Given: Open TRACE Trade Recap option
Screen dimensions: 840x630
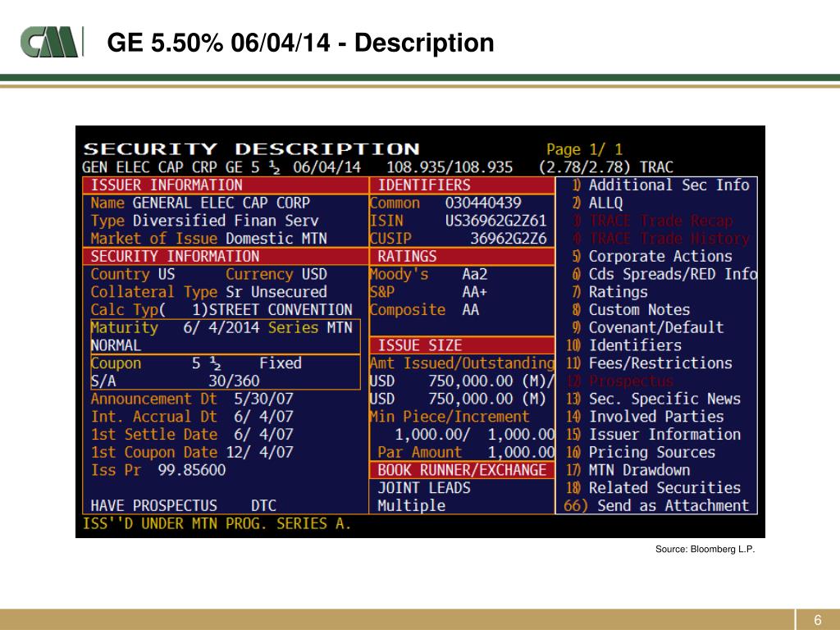Looking at the screenshot, I should tap(652, 221).
